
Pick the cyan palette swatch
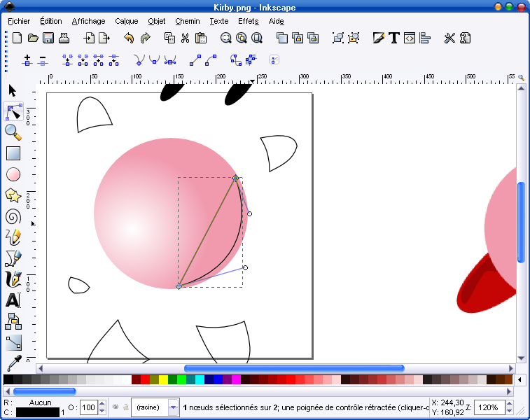[x=200, y=379]
